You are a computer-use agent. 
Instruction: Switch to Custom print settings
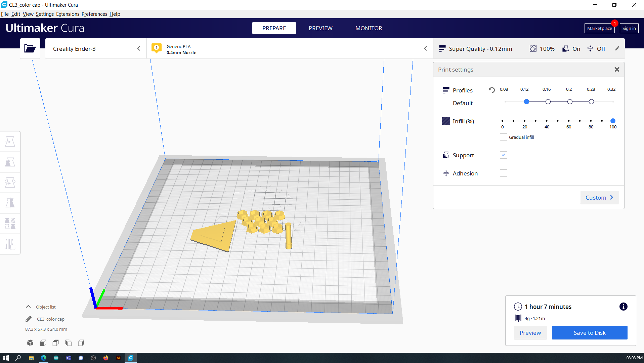(x=599, y=198)
